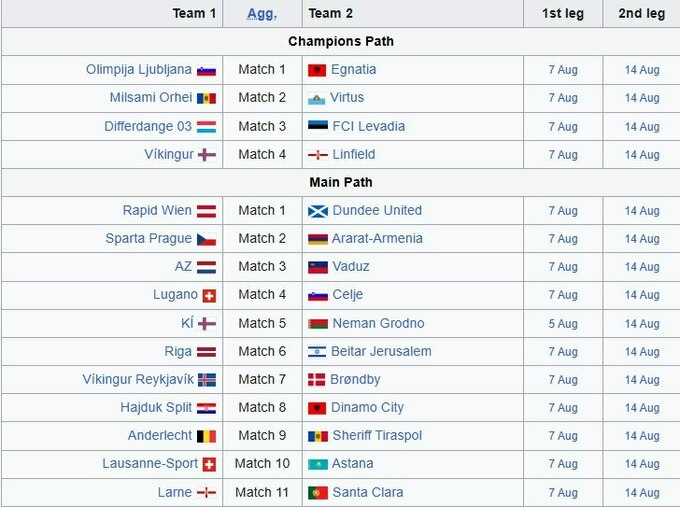Click the Israel flag beside Beitar Jerusalem
680x507 pixels.
[316, 352]
